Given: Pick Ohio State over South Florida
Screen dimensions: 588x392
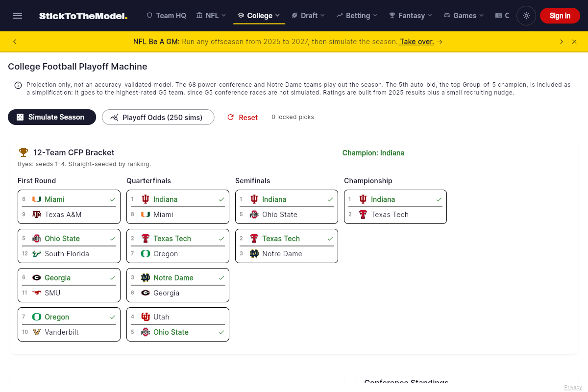Looking at the screenshot, I should [x=69, y=239].
